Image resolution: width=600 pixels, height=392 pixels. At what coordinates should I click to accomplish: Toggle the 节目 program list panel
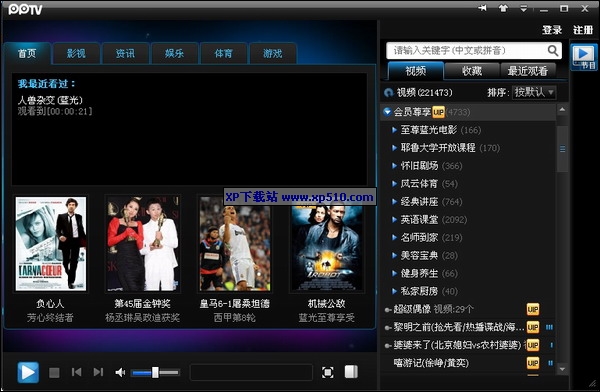(584, 57)
